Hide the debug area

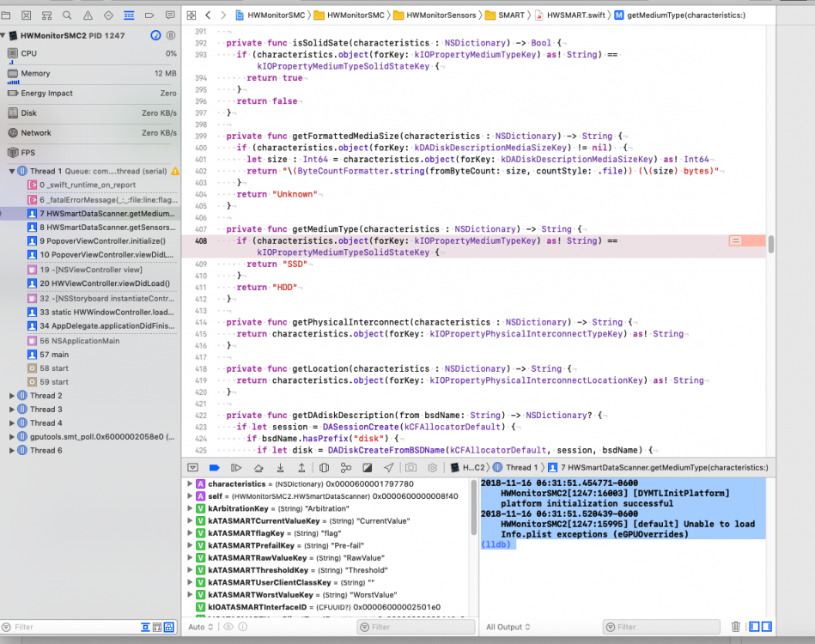tap(193, 467)
